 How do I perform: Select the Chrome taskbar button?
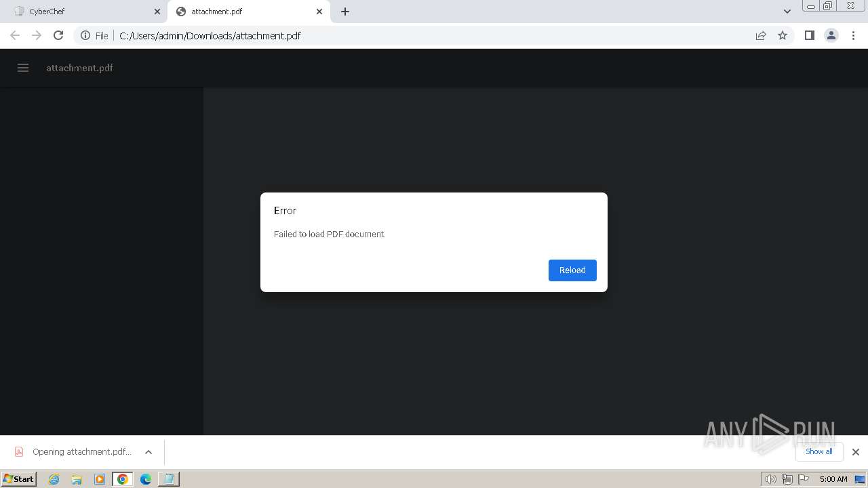click(123, 479)
